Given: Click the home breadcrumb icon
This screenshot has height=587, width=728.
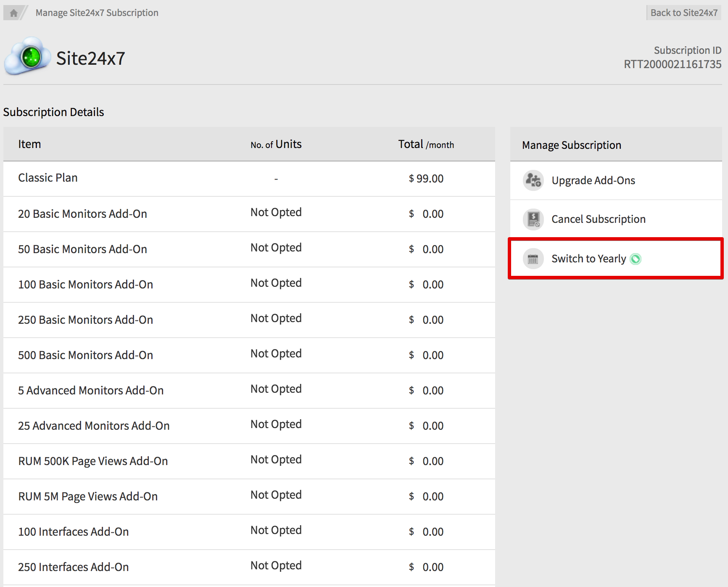Looking at the screenshot, I should point(13,13).
